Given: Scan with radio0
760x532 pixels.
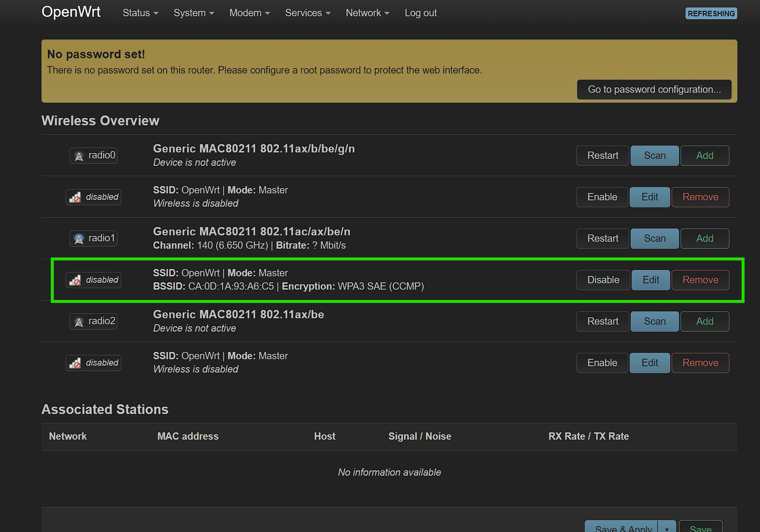Looking at the screenshot, I should pos(654,155).
